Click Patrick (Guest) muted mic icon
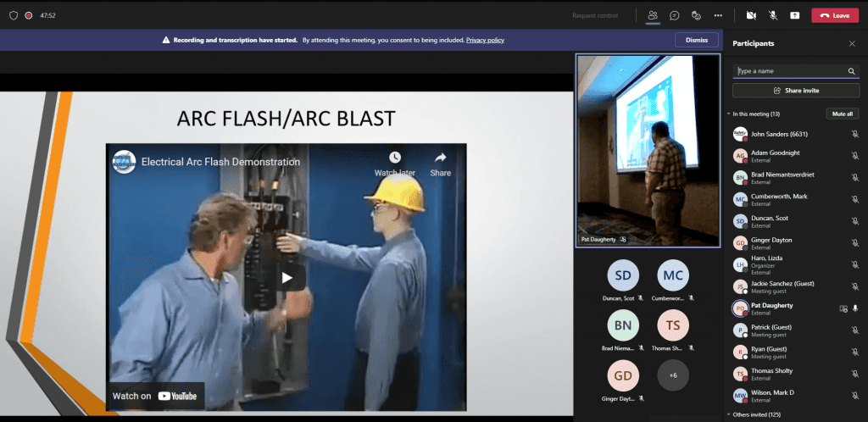Image resolution: width=868 pixels, height=422 pixels. [x=854, y=330]
